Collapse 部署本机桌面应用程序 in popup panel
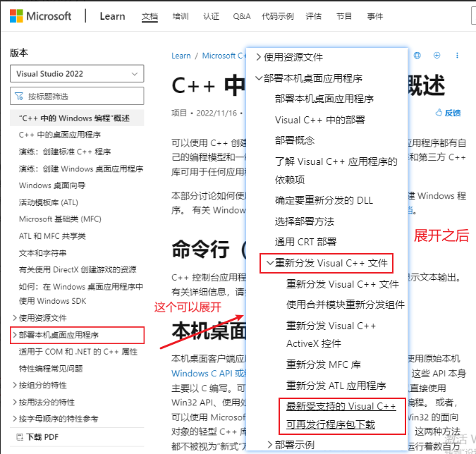The image size is (476, 454). click(x=259, y=78)
